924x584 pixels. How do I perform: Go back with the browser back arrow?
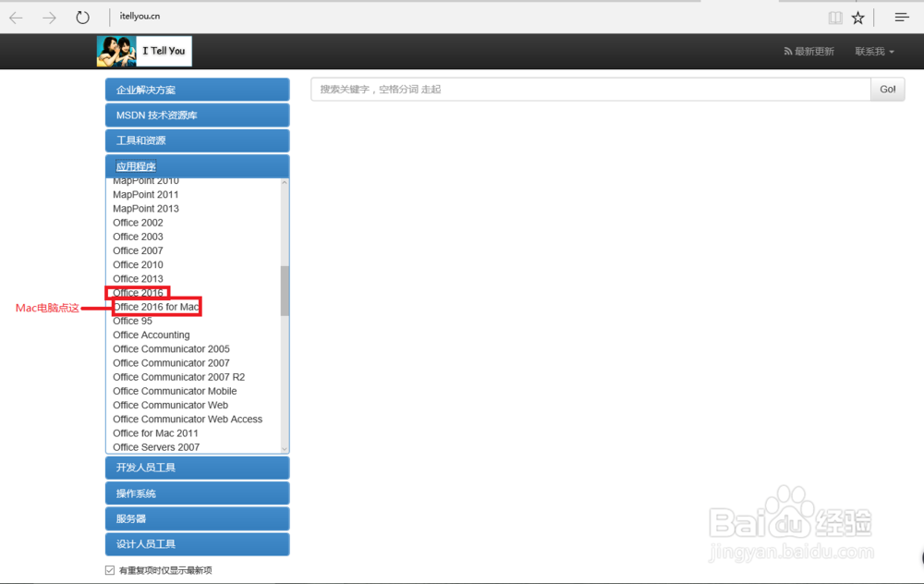pyautogui.click(x=16, y=18)
